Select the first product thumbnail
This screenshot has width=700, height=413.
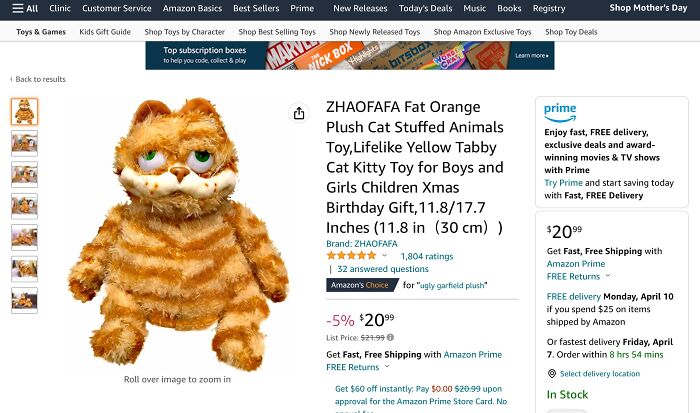point(24,111)
